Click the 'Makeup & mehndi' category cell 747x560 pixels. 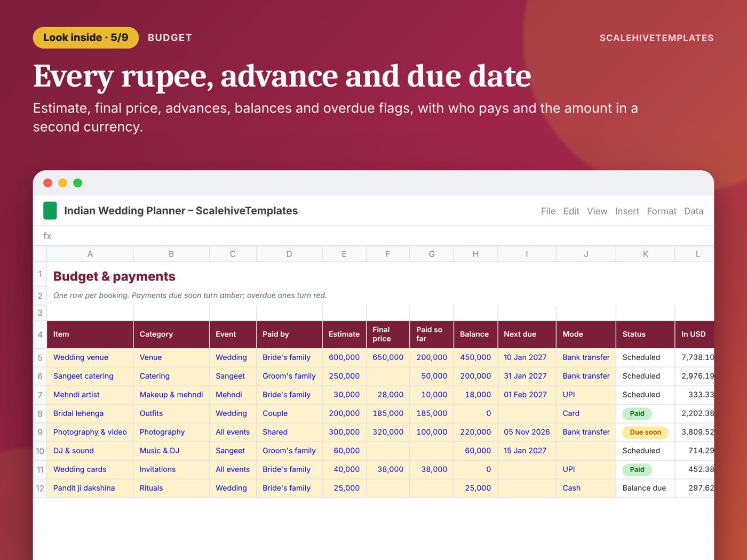[171, 395]
